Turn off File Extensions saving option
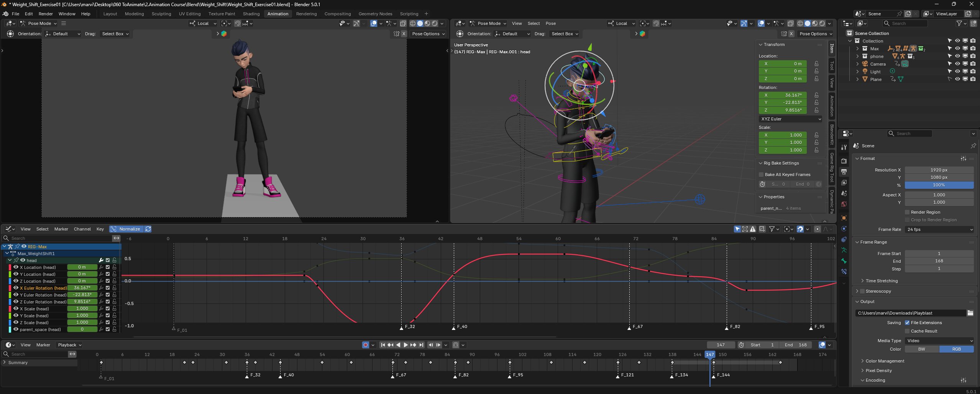980x394 pixels. pos(907,323)
